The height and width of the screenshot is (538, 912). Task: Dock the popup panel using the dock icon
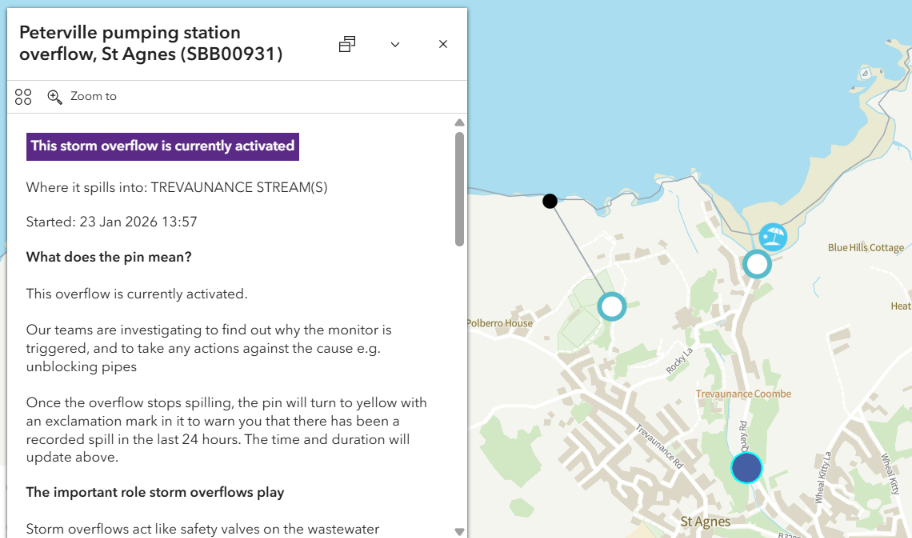point(347,44)
